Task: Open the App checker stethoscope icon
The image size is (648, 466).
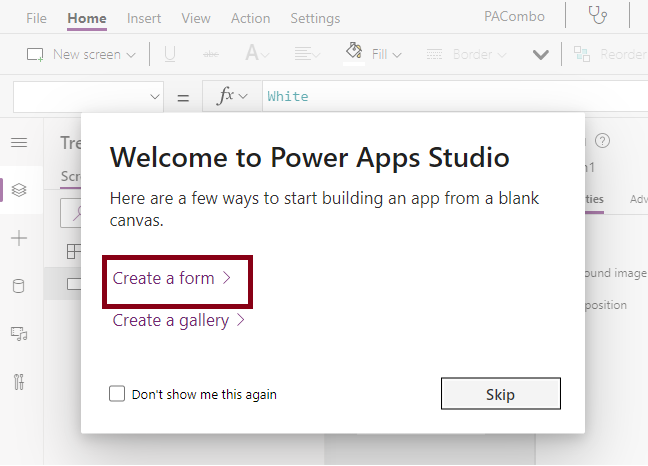Action: [598, 16]
